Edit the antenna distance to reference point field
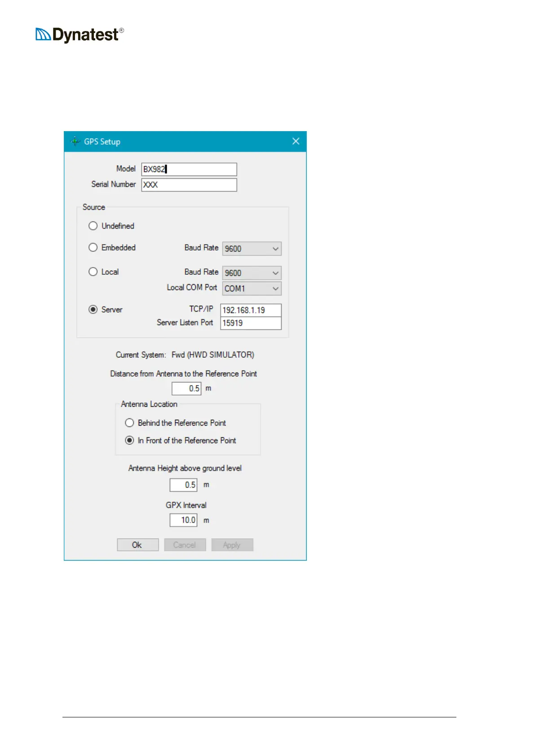This screenshot has width=535, height=756. point(186,389)
